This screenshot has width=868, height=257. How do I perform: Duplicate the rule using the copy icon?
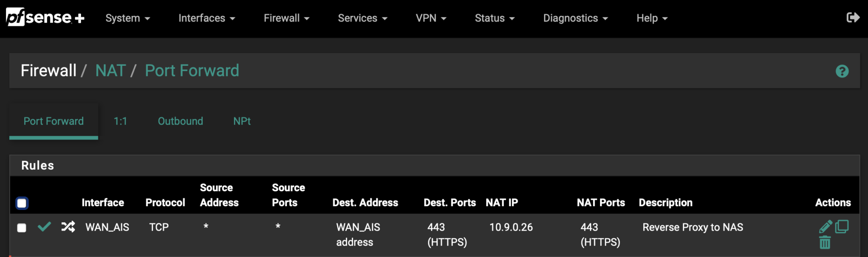[x=843, y=226]
